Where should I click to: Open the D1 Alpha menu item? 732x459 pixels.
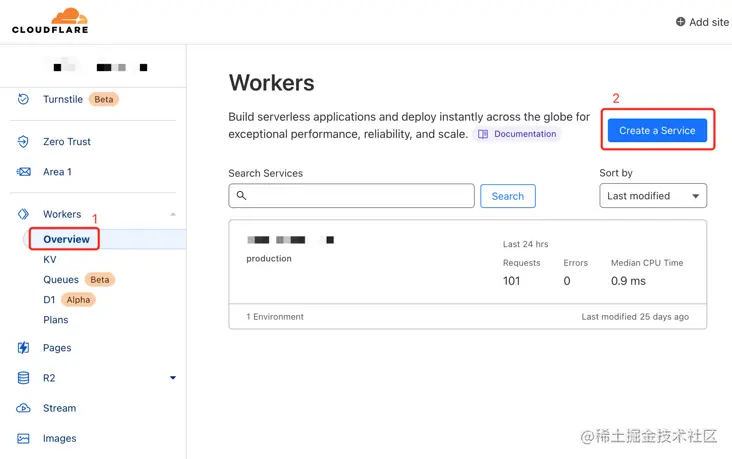tap(50, 300)
